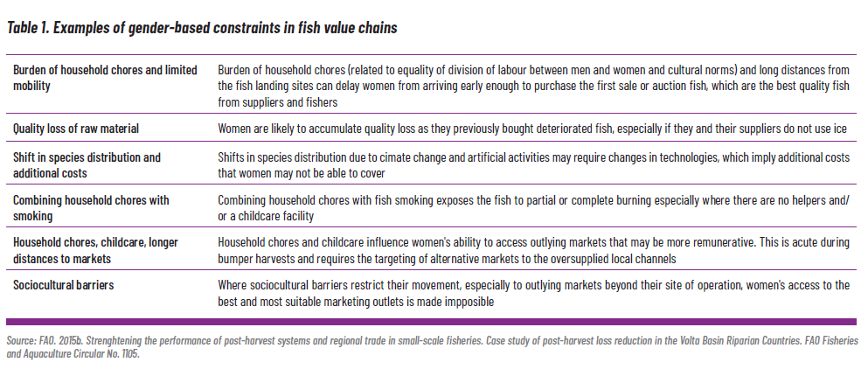Click the thick purple bar below the table
Screen dimensions: 868x369
pos(431,322)
